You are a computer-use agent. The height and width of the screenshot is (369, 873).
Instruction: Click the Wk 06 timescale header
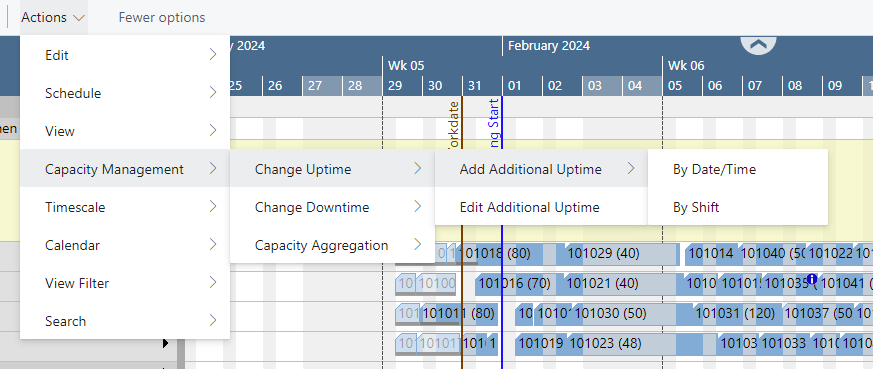pyautogui.click(x=686, y=66)
